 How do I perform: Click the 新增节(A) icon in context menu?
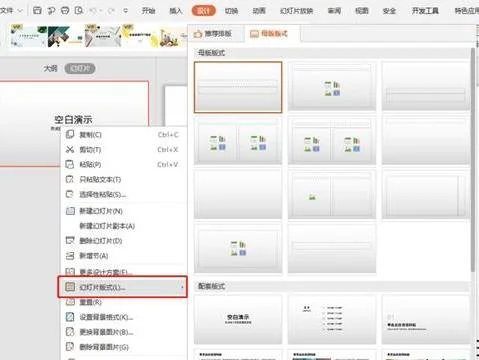point(70,256)
